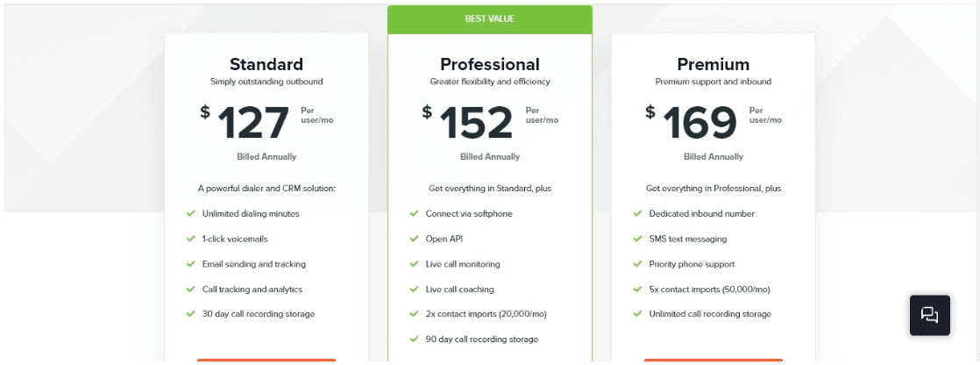Select the Standard plan heading
The height and width of the screenshot is (365, 980).
tap(266, 64)
